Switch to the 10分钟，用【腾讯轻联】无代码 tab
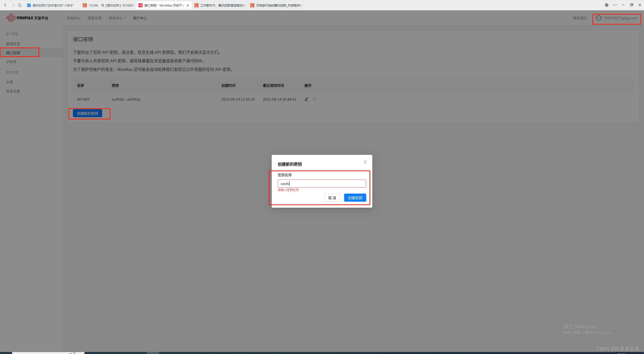Image resolution: width=644 pixels, height=354 pixels. tap(109, 5)
